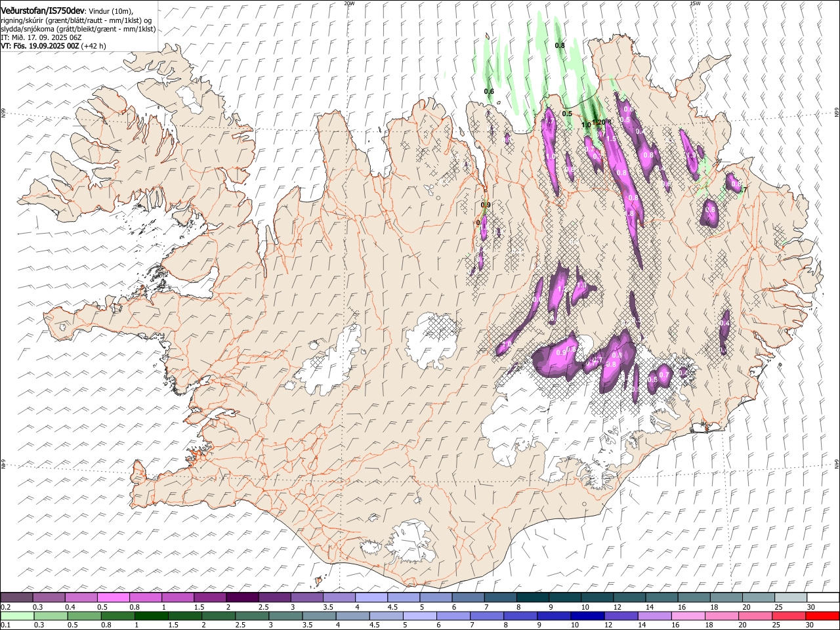This screenshot has height=630, width=840.
Task: Pick lower legend pink swatch between 16 and 18
Action: click(x=688, y=616)
